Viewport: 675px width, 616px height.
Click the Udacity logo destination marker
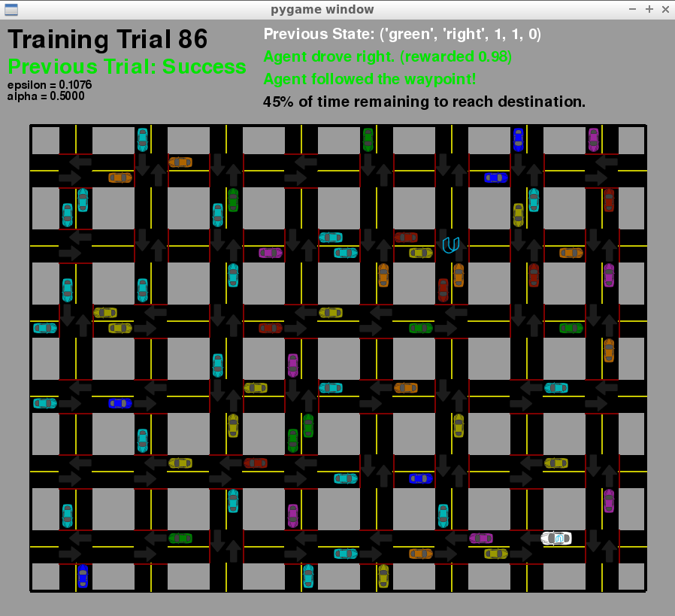click(451, 244)
